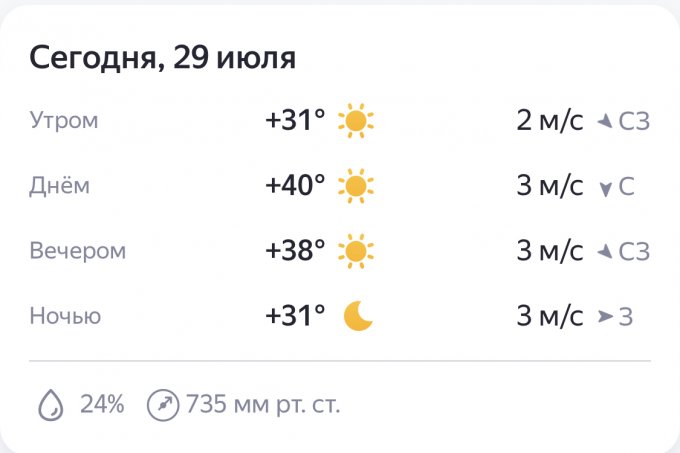Viewport: 680px width, 453px height.
Task: Click the 735 мм рт. ст. pressure value
Action: click(260, 405)
